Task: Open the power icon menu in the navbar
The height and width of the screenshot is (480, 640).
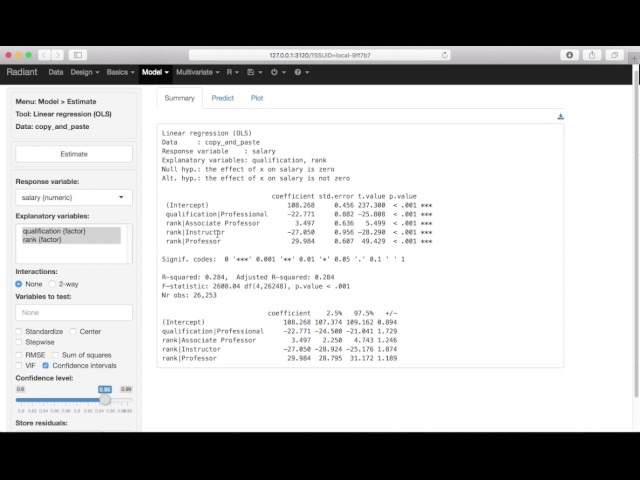Action: (x=278, y=72)
